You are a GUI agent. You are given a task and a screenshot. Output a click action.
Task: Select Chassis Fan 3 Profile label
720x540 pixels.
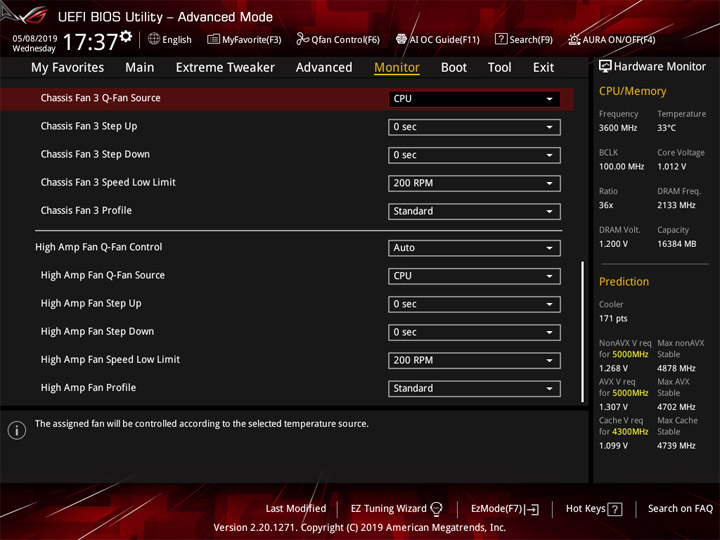point(86,210)
